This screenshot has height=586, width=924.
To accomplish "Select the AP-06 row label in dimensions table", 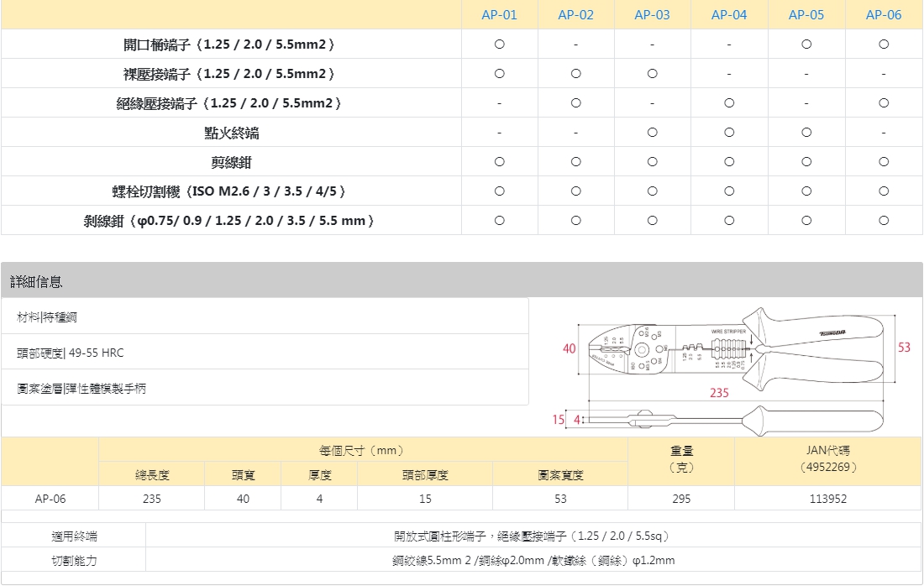I will click(50, 499).
